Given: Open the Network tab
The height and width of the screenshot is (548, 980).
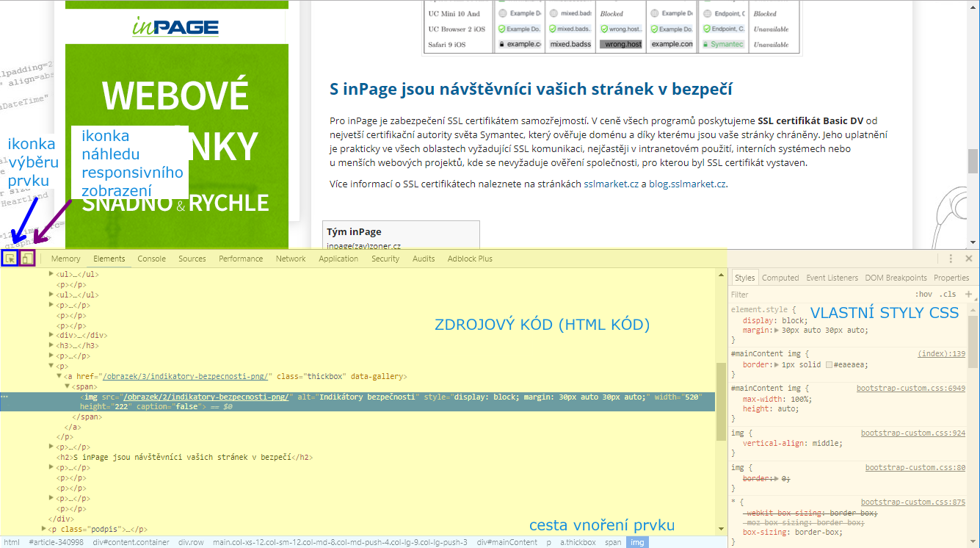Looking at the screenshot, I should tap(291, 259).
